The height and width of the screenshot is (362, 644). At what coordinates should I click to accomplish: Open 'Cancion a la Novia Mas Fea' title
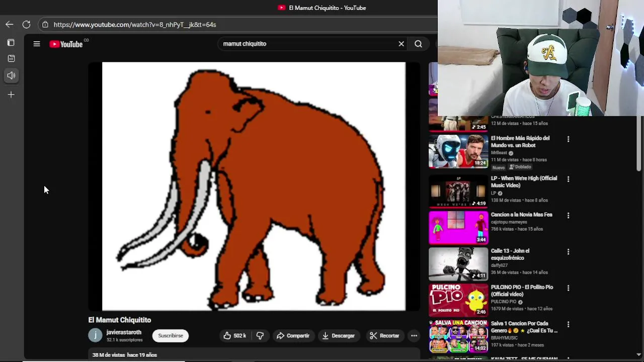coord(522,215)
